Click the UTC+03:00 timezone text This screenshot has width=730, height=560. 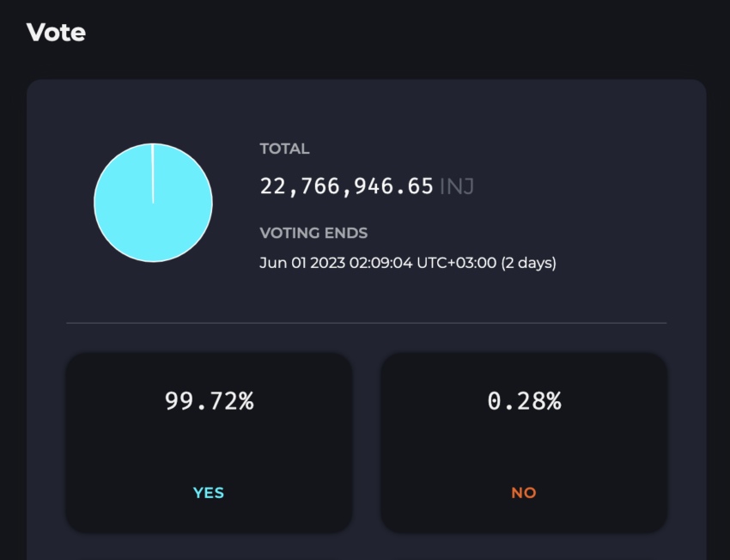[457, 263]
